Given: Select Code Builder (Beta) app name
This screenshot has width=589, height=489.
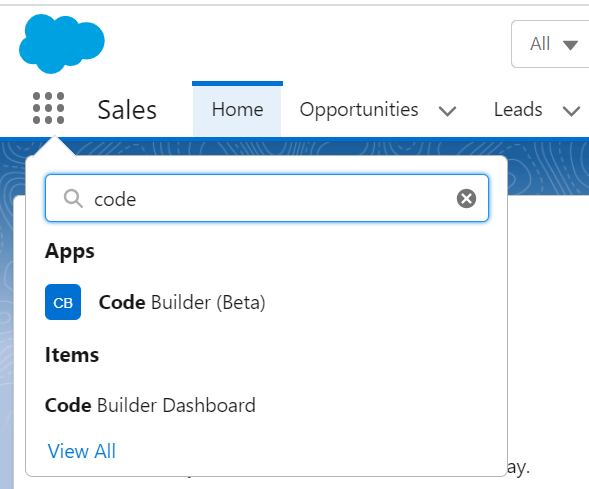Looking at the screenshot, I should (182, 302).
